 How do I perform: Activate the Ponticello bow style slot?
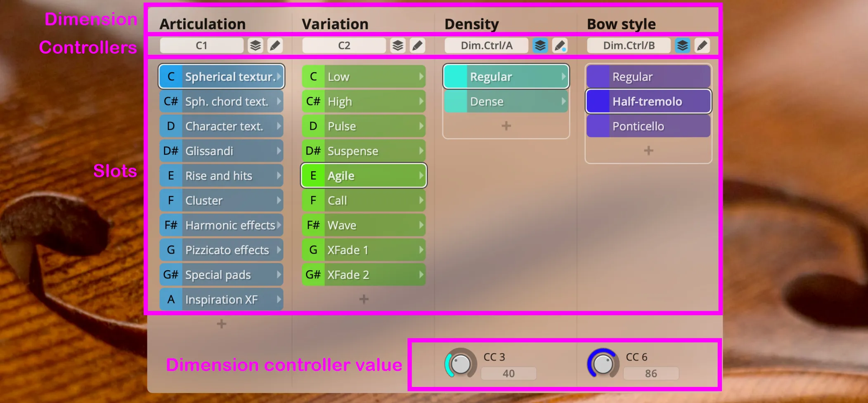click(x=648, y=126)
